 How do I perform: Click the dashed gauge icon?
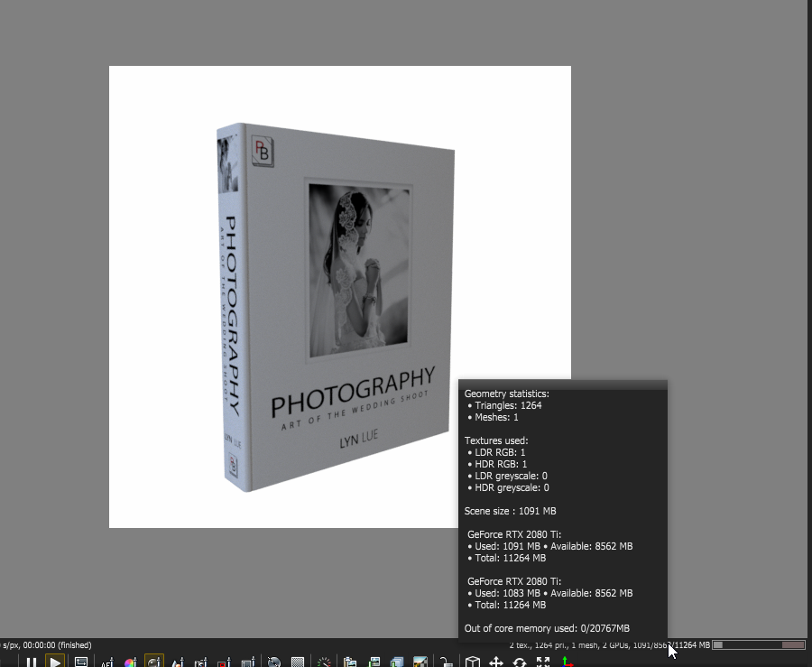point(324,662)
